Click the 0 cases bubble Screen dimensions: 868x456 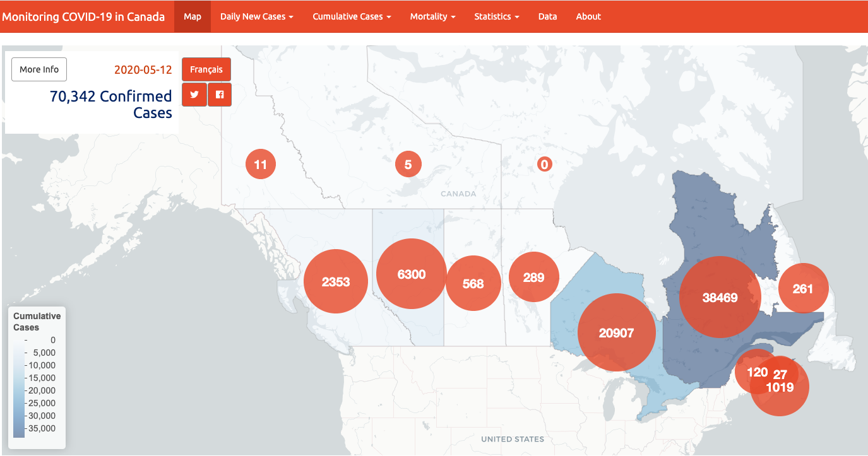[x=544, y=165]
